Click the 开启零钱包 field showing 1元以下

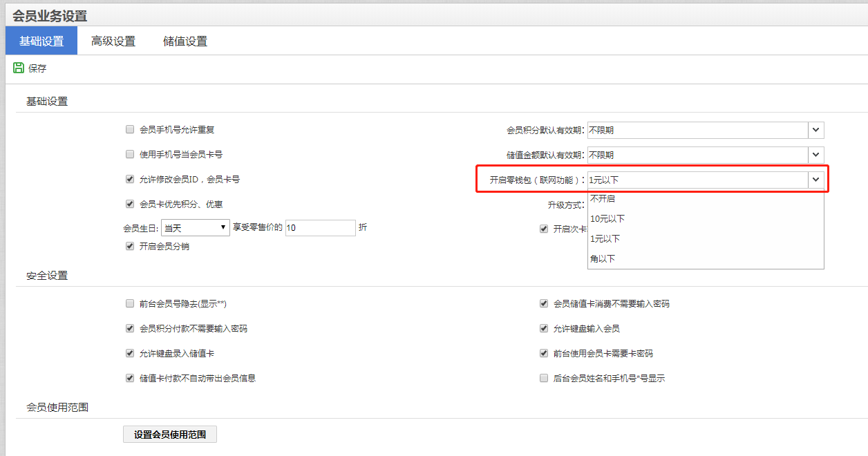(698, 180)
